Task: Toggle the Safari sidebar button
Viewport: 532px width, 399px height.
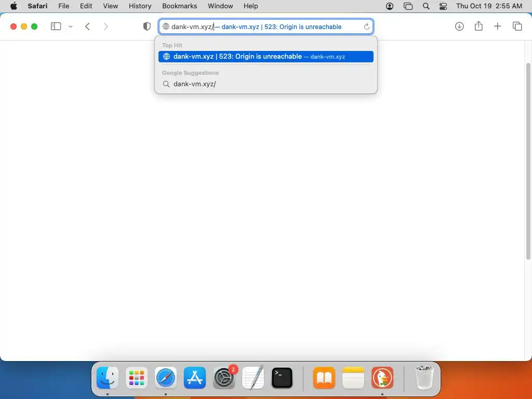Action: [x=56, y=26]
